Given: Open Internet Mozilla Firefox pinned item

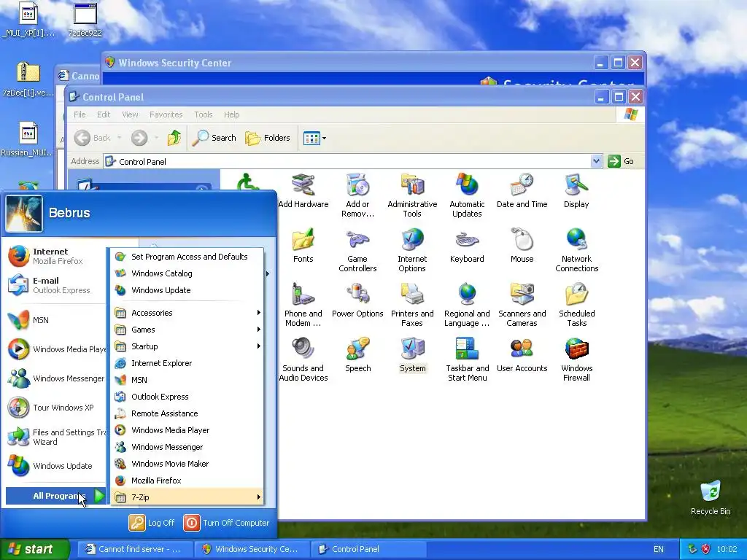Looking at the screenshot, I should pyautogui.click(x=56, y=256).
